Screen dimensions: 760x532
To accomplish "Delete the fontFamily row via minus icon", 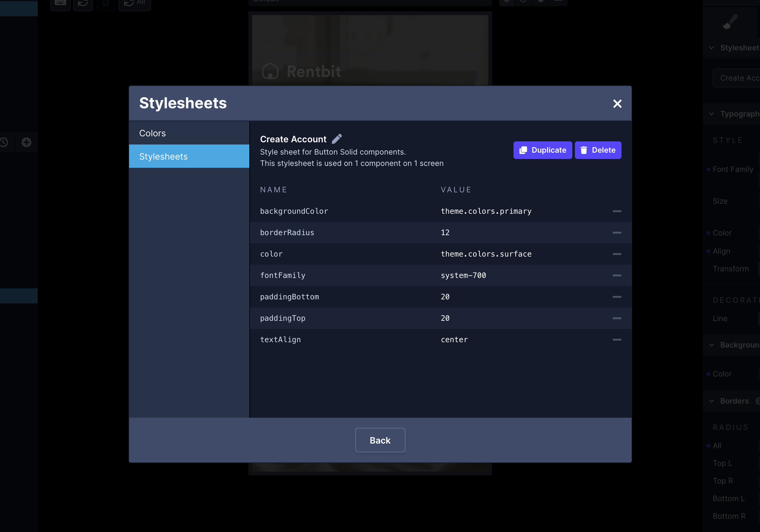I will point(617,275).
